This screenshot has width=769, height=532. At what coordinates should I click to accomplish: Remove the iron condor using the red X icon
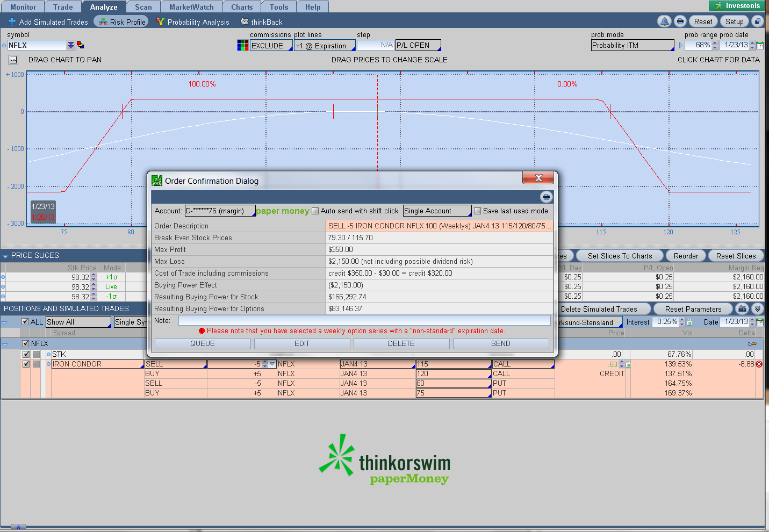[x=759, y=364]
